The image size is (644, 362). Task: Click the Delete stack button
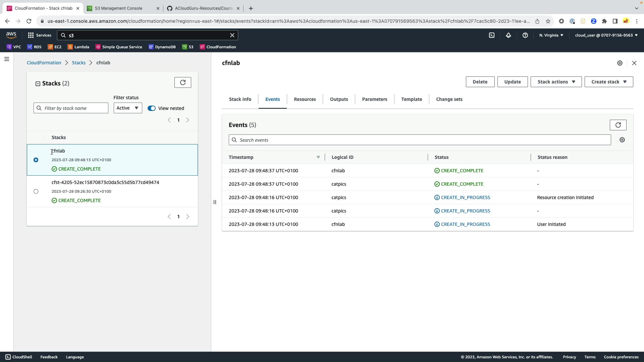click(x=480, y=82)
